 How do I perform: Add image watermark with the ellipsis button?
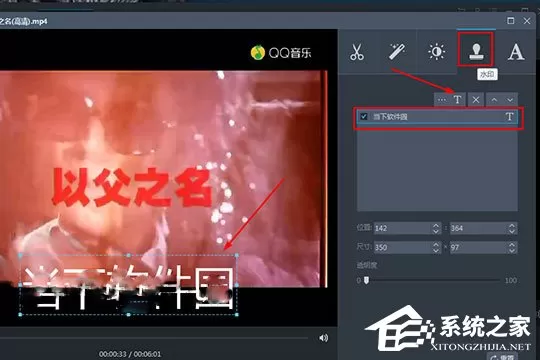click(x=442, y=100)
